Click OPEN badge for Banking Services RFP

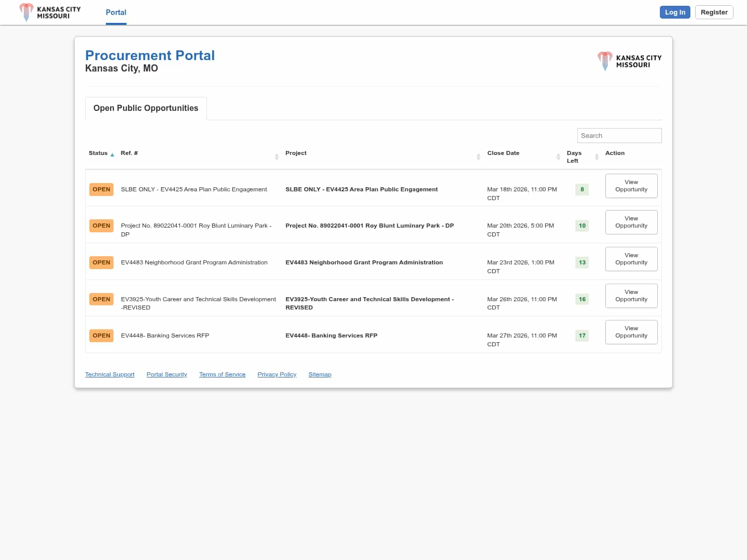[x=101, y=335]
